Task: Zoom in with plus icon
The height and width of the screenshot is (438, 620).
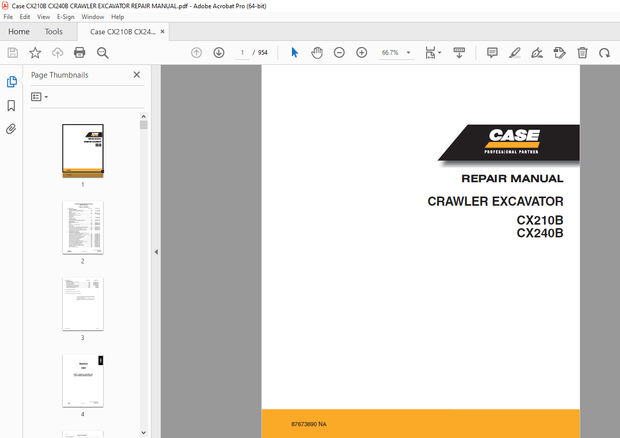Action: click(x=361, y=53)
